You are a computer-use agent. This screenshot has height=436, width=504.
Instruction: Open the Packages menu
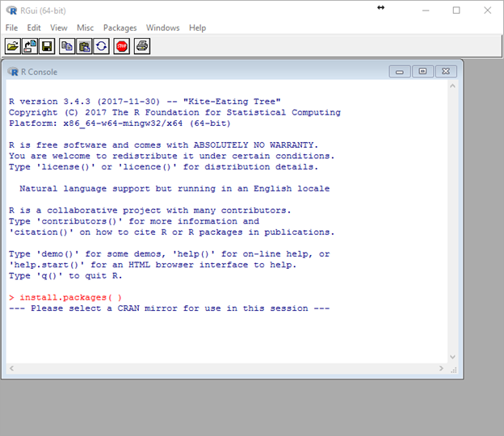[120, 27]
